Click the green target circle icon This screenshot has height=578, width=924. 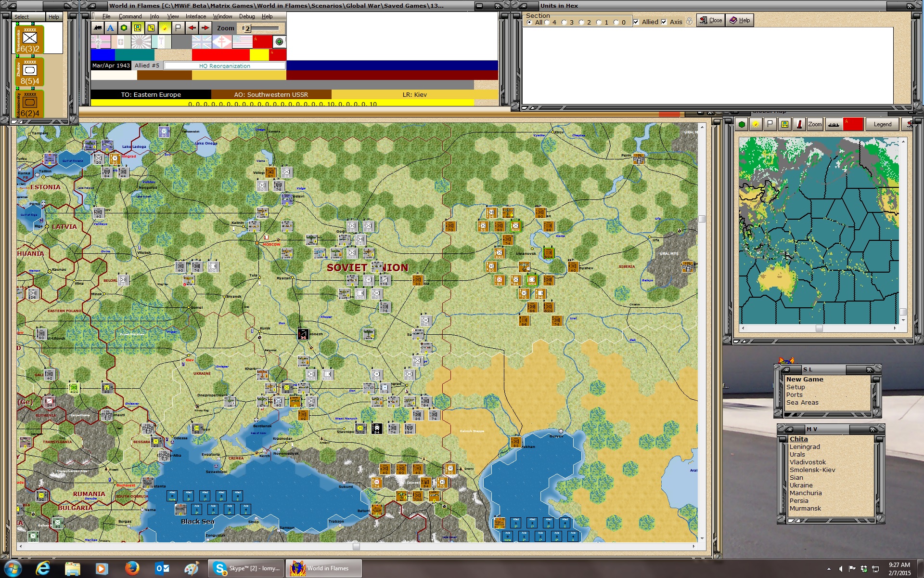[x=279, y=42]
